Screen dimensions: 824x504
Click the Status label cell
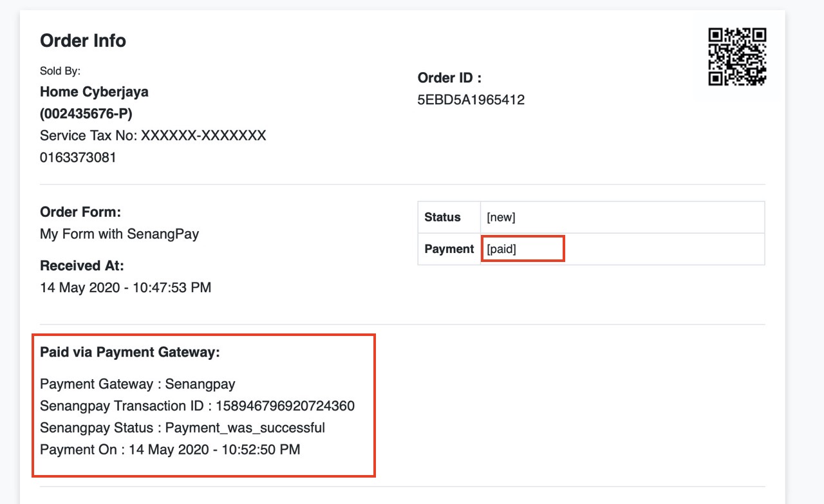tap(449, 218)
